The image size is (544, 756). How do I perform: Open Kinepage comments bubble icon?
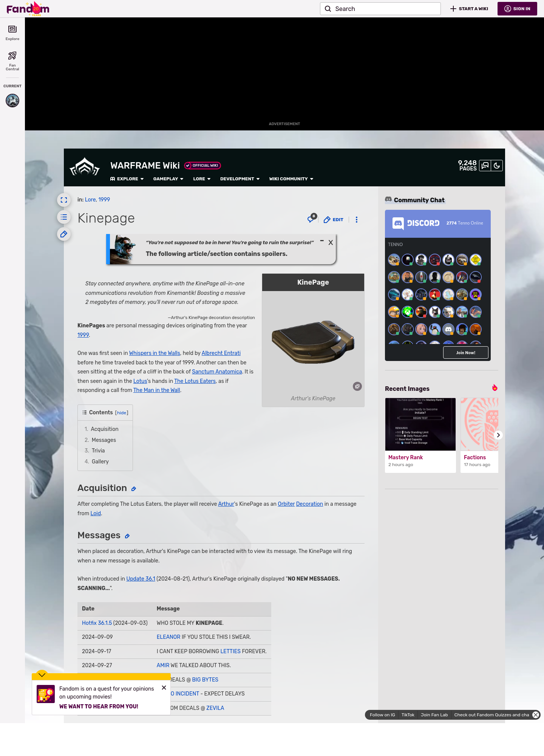point(312,219)
